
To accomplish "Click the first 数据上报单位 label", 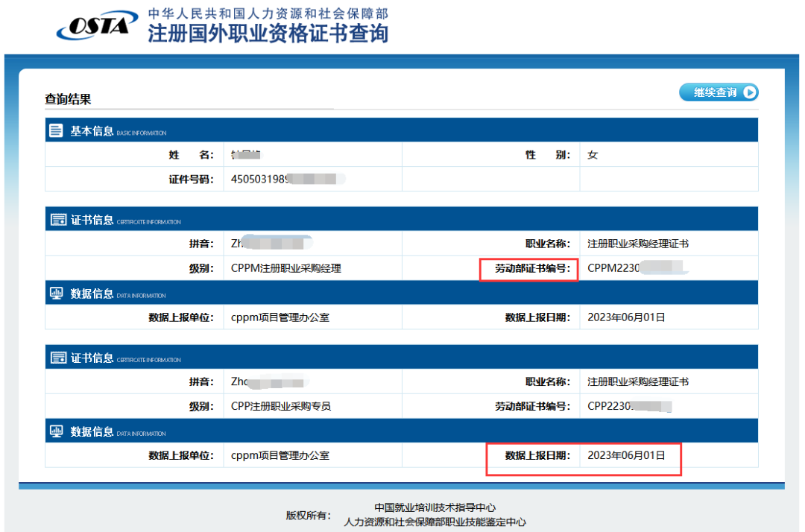I will (180, 317).
